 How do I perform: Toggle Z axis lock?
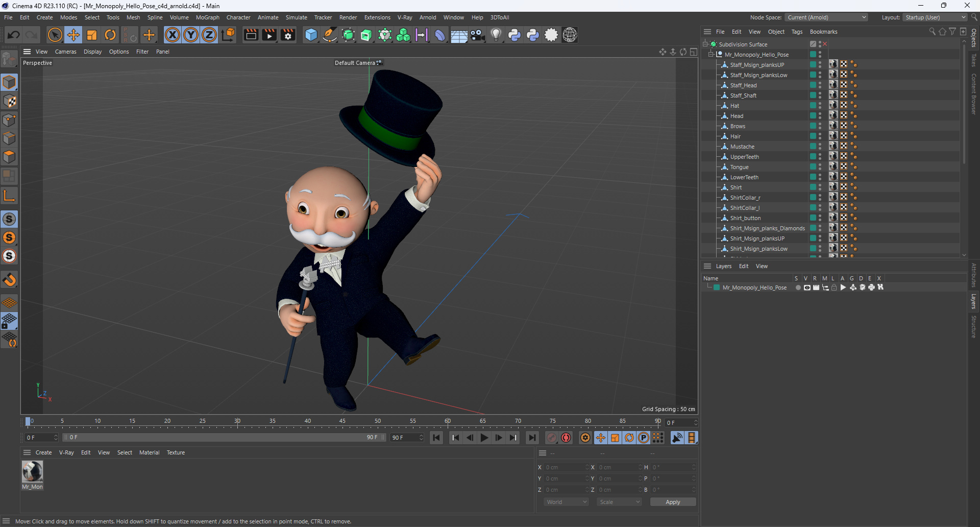point(209,35)
